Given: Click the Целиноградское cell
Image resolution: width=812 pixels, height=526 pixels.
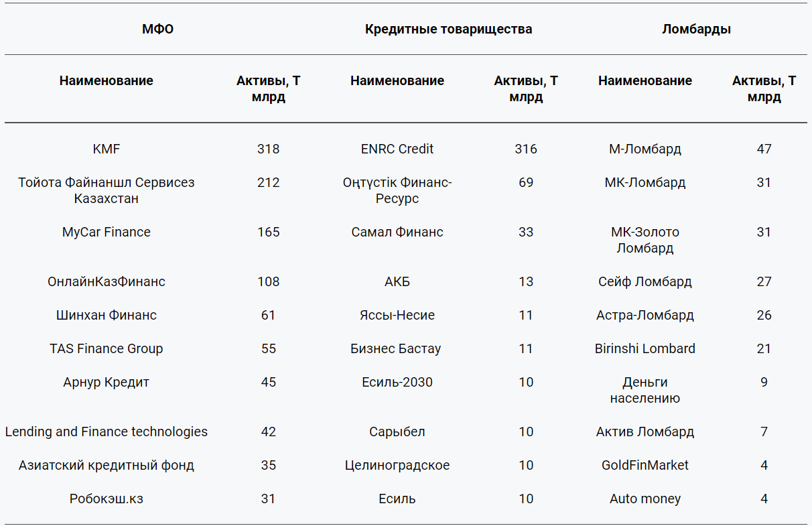Looking at the screenshot, I should coord(397,465).
